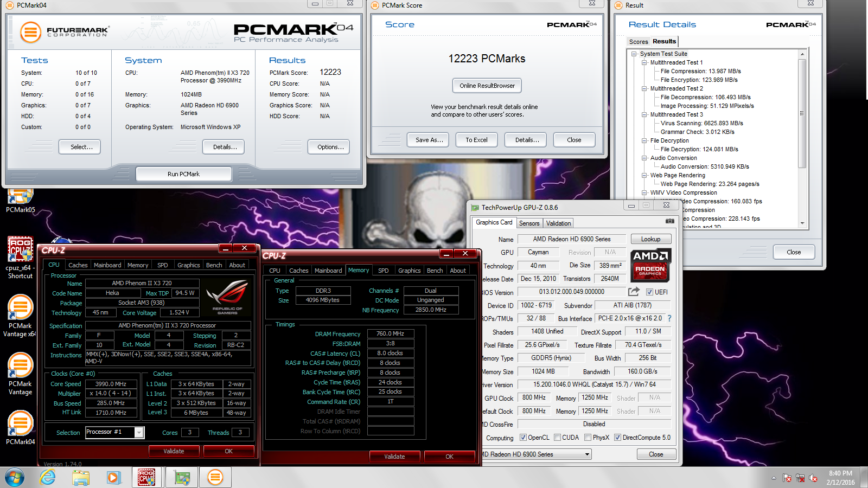
Task: Toggle the OpenCL checkbox
Action: [x=523, y=438]
